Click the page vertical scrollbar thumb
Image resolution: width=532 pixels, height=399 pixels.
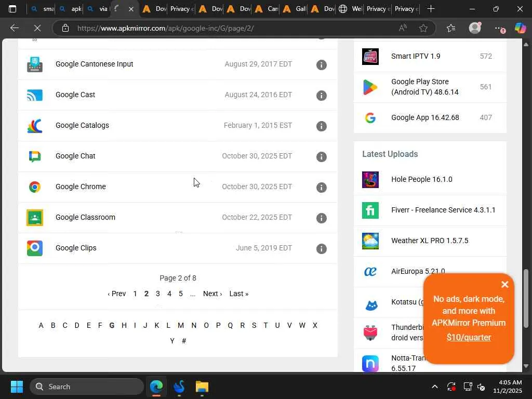click(526, 299)
